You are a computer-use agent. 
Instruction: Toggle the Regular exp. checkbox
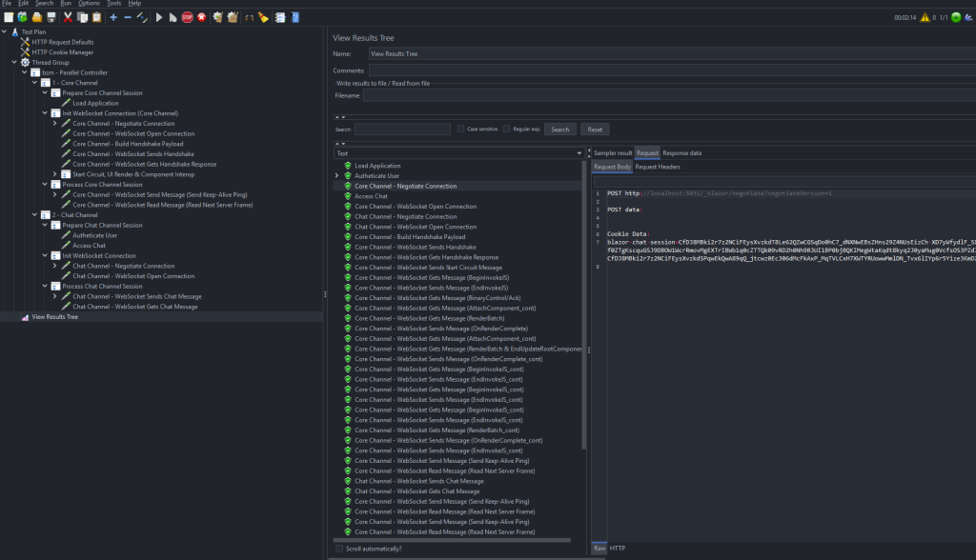click(507, 129)
